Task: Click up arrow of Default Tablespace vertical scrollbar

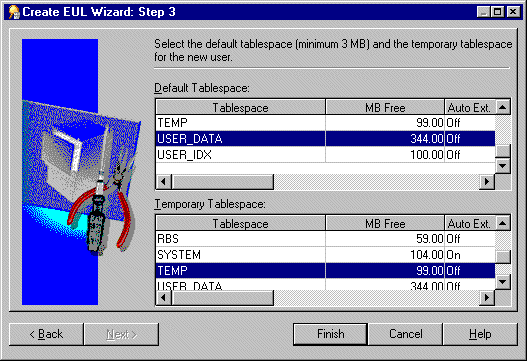Action: click(x=503, y=107)
